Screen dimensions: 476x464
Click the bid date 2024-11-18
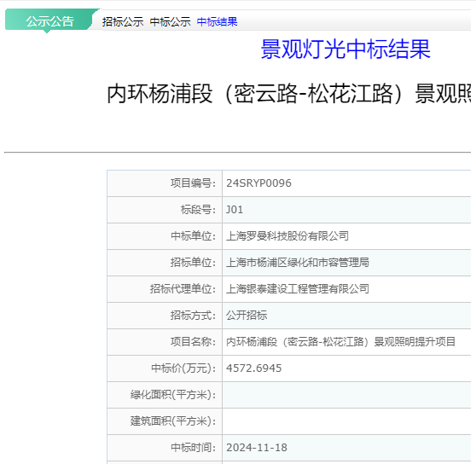(257, 448)
